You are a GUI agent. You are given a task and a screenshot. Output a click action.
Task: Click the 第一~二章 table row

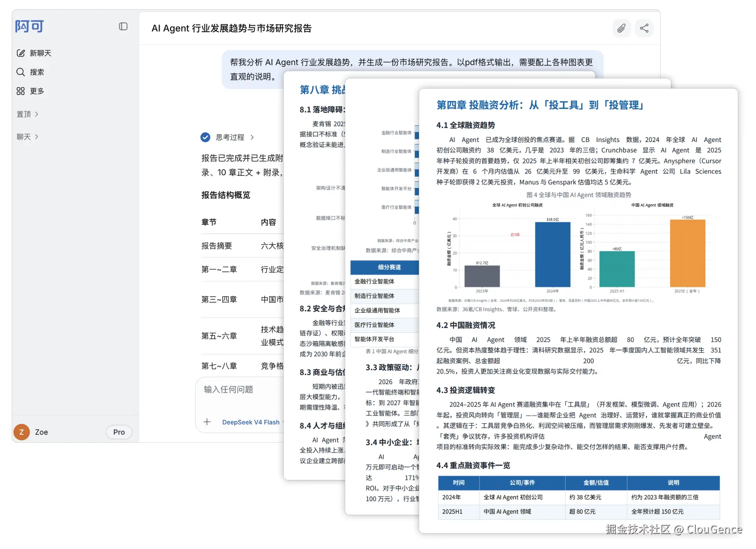click(242, 269)
